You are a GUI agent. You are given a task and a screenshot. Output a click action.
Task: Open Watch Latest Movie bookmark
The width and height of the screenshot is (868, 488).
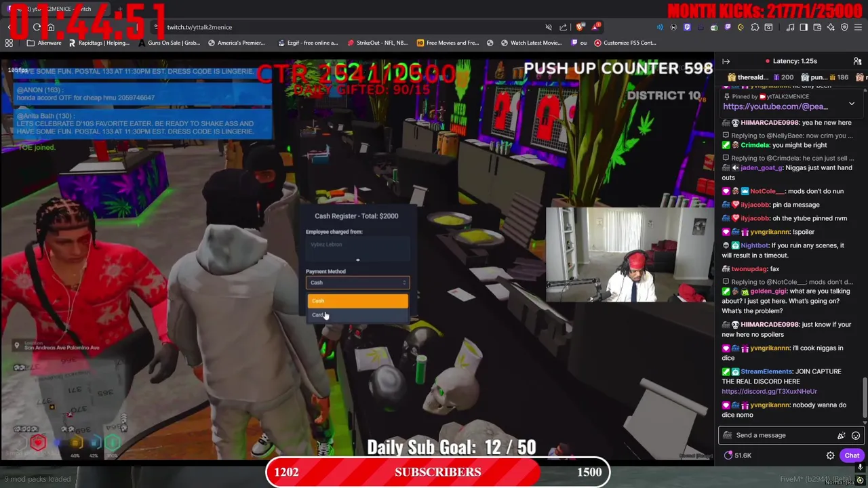(x=531, y=43)
